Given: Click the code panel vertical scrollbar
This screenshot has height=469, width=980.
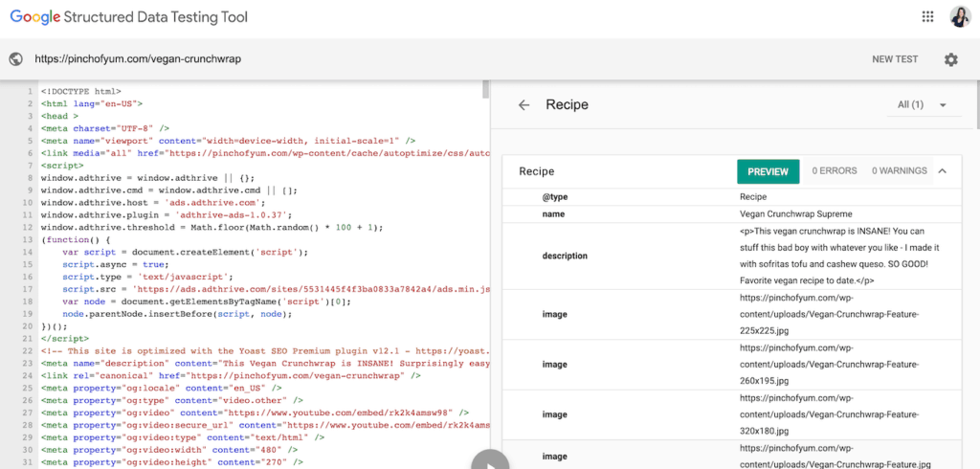Looking at the screenshot, I should coord(485,89).
